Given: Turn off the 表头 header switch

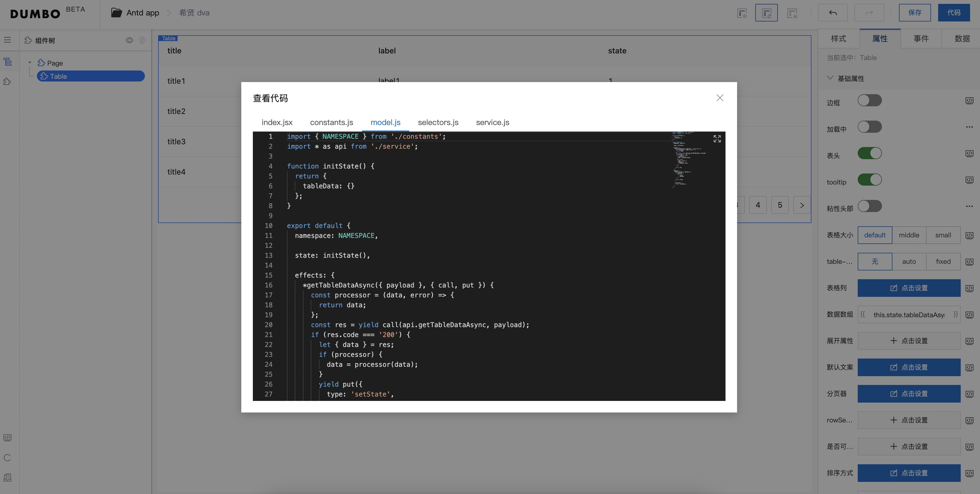Looking at the screenshot, I should point(869,154).
